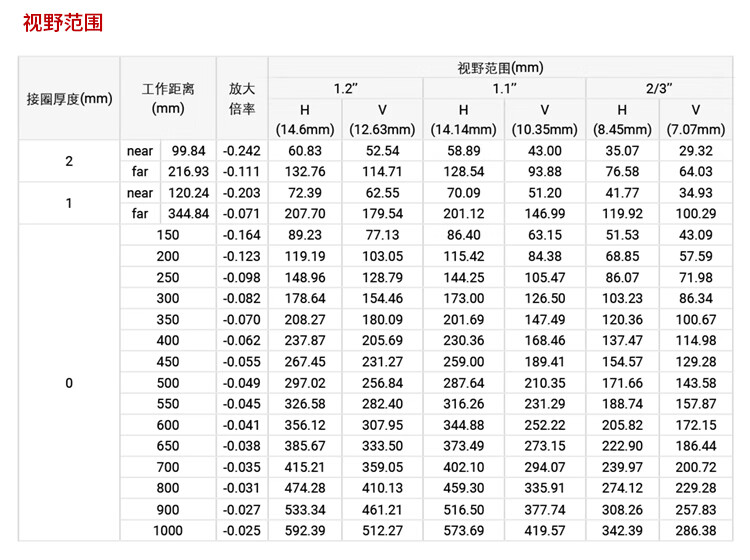Click the 视野范围 red heading title
This screenshot has width=750, height=560.
coord(63,23)
